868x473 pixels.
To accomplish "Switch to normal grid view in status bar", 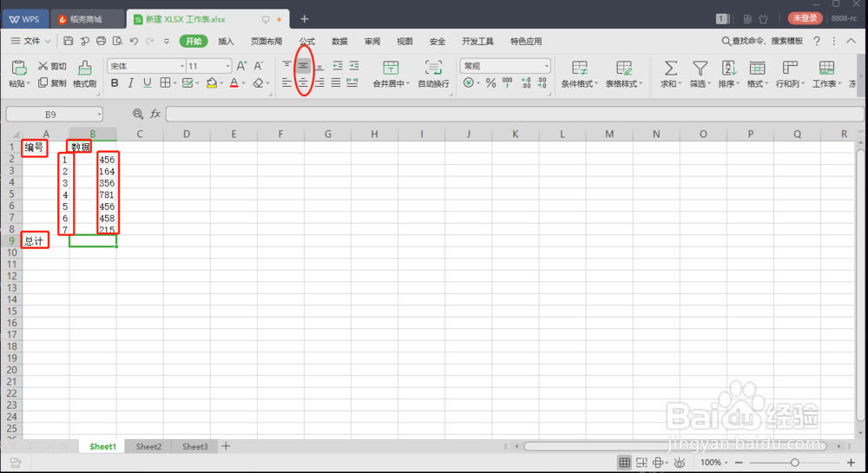I will coord(624,463).
